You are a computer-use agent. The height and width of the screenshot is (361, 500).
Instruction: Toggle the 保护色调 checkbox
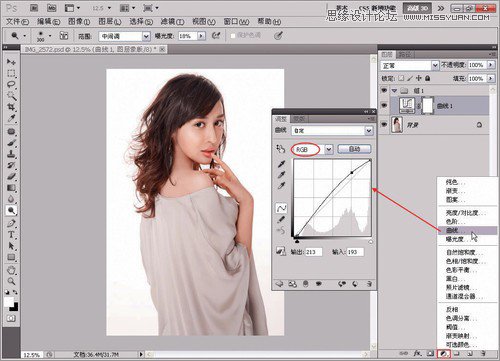[x=233, y=35]
